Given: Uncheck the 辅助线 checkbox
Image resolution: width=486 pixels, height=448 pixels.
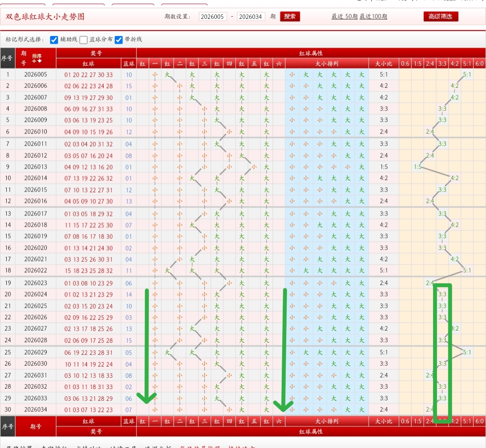Looking at the screenshot, I should click(x=54, y=40).
